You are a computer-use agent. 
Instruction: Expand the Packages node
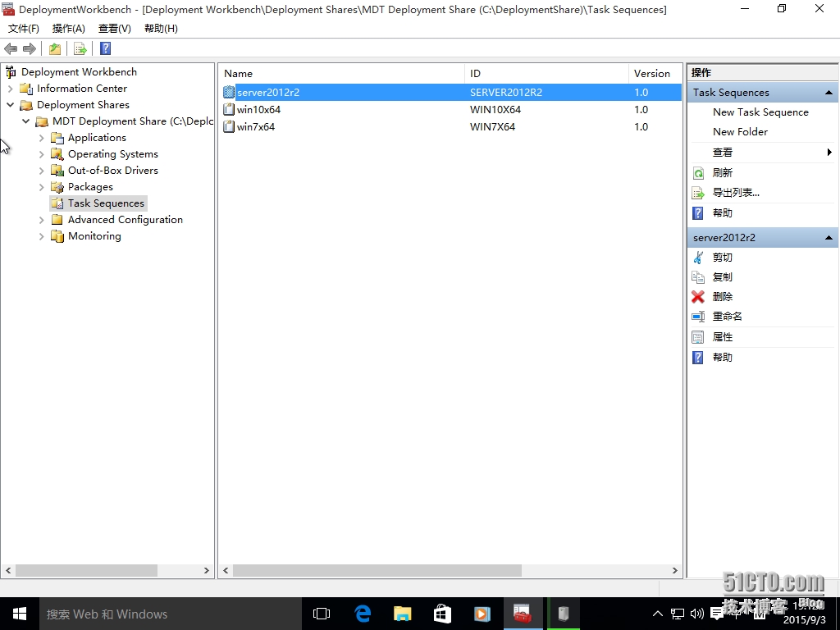[x=41, y=187]
